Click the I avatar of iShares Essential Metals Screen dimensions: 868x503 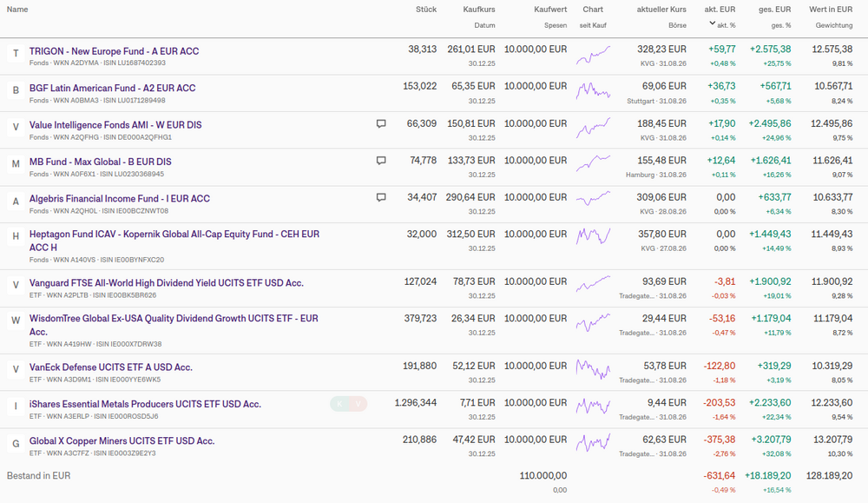coord(16,406)
